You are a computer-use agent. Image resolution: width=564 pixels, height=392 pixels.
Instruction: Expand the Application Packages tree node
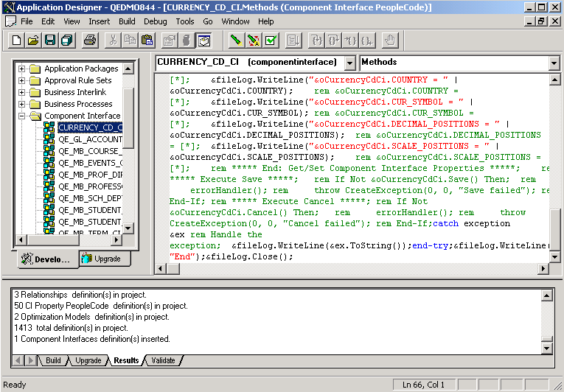point(21,69)
